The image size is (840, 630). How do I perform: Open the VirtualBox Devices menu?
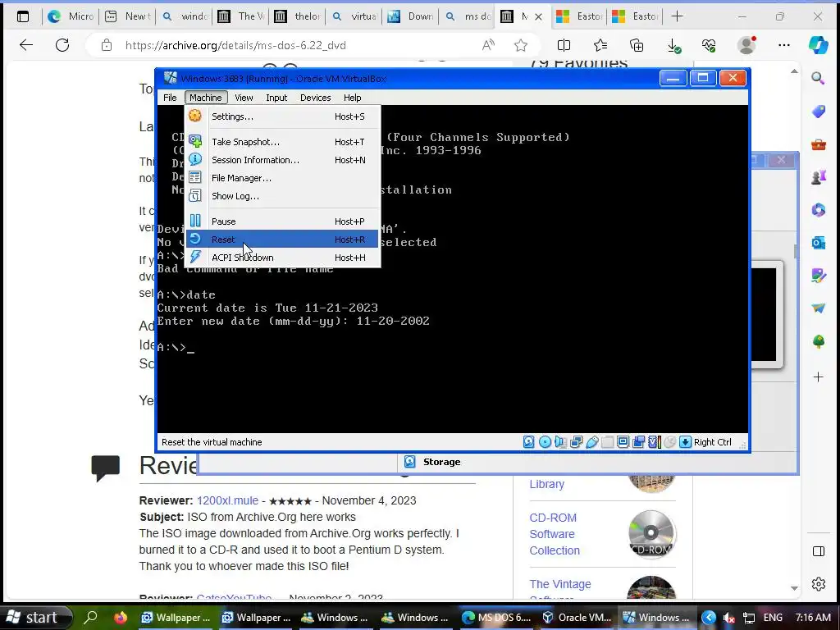point(316,98)
